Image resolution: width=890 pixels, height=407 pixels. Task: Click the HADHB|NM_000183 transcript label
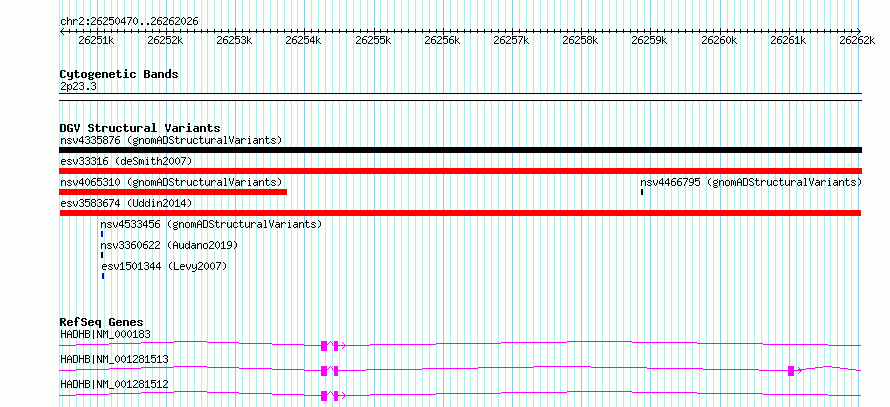106,334
